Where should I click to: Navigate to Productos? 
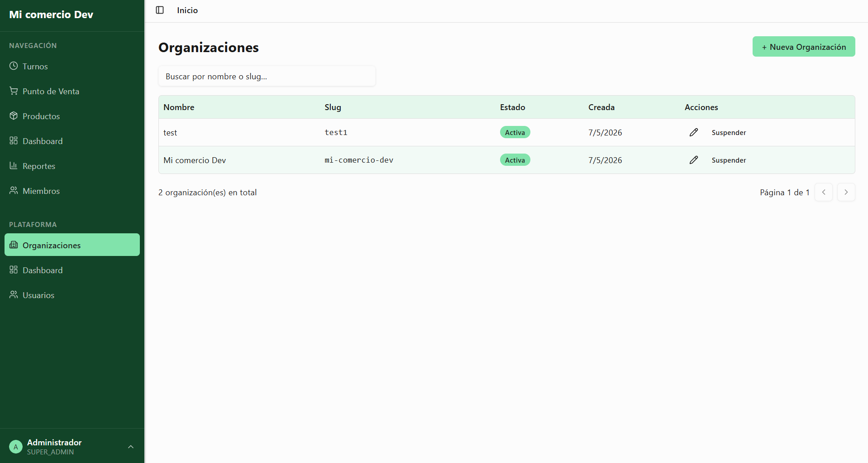point(72,116)
